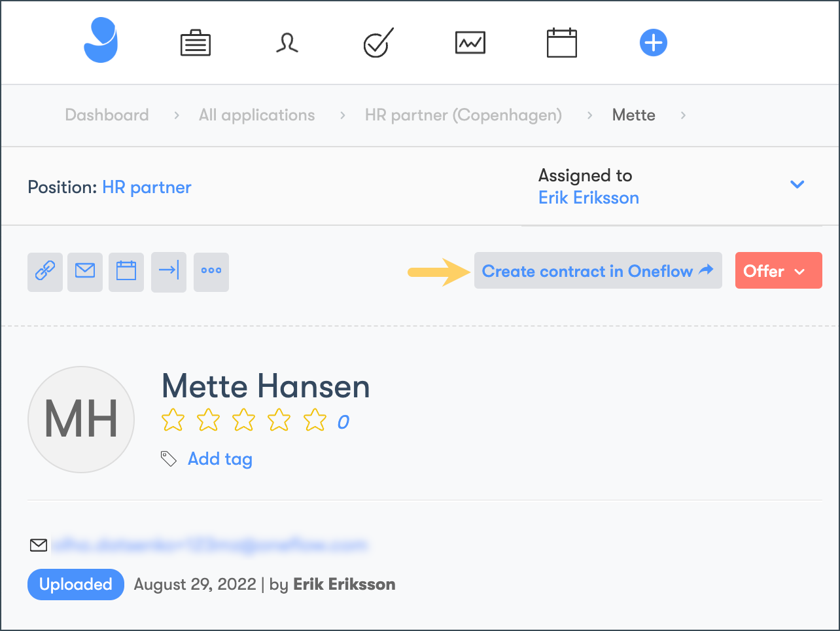The height and width of the screenshot is (631, 840).
Task: Open assigned user Erik Eriksson link
Action: [x=589, y=198]
